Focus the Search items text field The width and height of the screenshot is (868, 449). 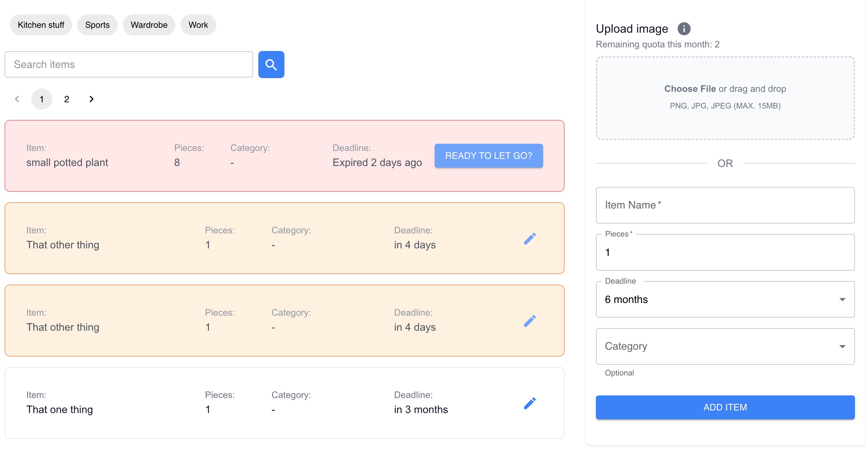pos(128,64)
